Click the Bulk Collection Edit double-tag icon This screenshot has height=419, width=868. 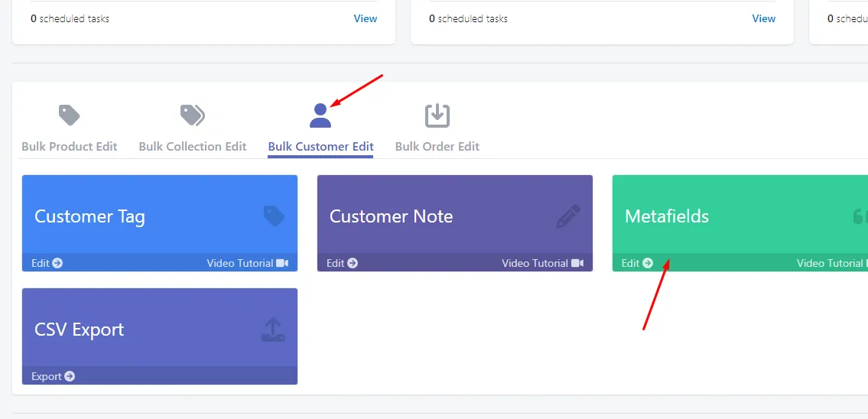pos(193,115)
